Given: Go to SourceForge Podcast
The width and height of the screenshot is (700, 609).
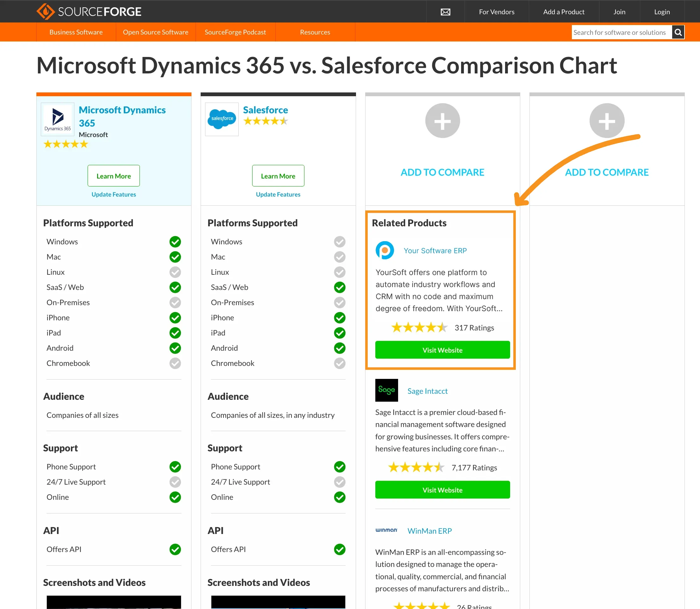Looking at the screenshot, I should tap(235, 32).
